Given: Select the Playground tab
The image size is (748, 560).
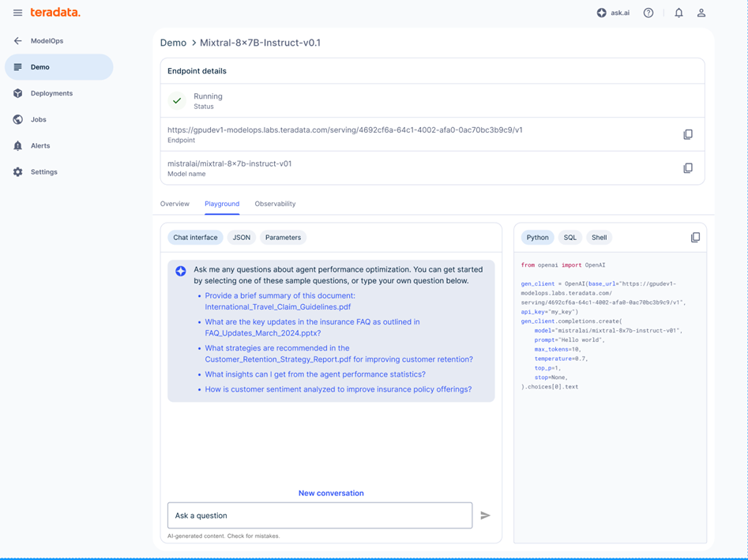Looking at the screenshot, I should (222, 204).
